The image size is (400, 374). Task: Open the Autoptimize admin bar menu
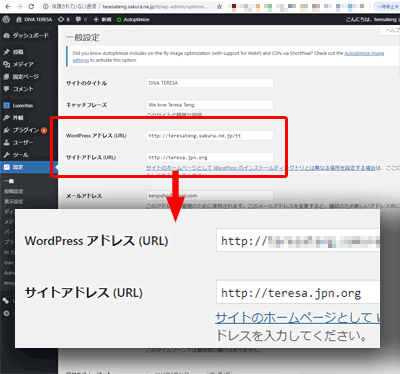click(133, 19)
